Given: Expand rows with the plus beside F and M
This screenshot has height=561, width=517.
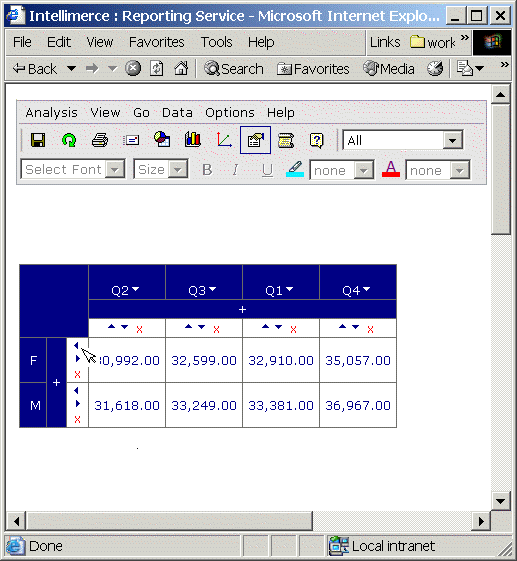Looking at the screenshot, I should (x=56, y=382).
